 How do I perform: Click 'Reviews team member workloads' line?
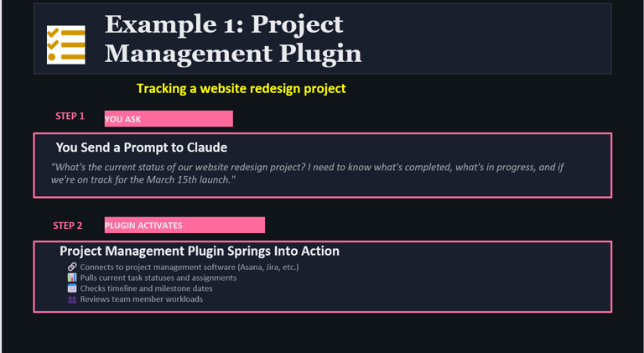point(141,299)
